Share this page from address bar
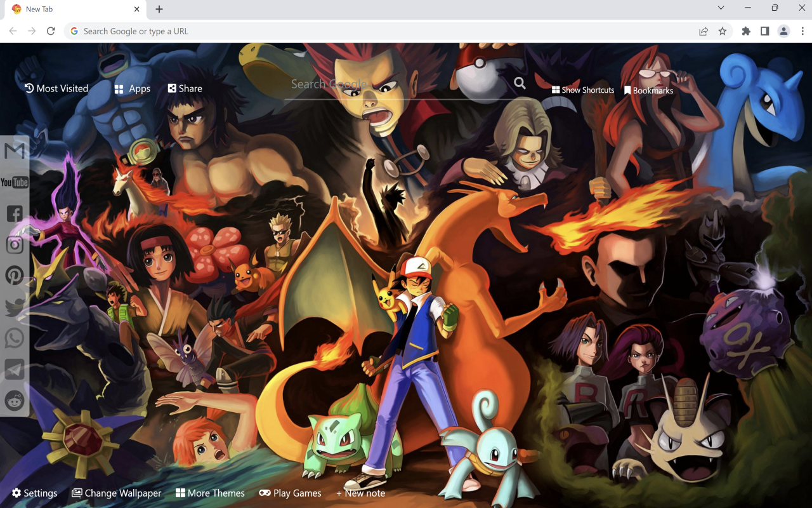Viewport: 812px width, 508px height. (x=704, y=31)
